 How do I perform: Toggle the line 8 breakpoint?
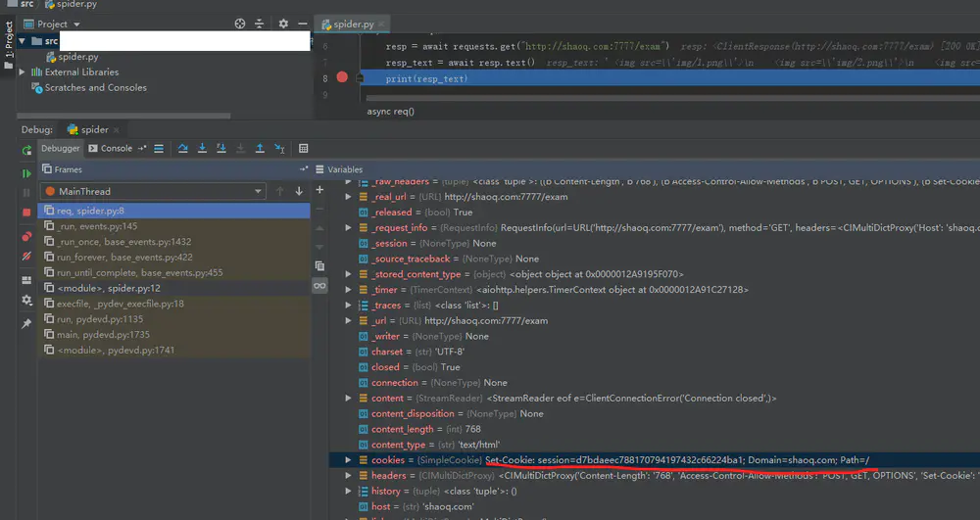click(342, 77)
